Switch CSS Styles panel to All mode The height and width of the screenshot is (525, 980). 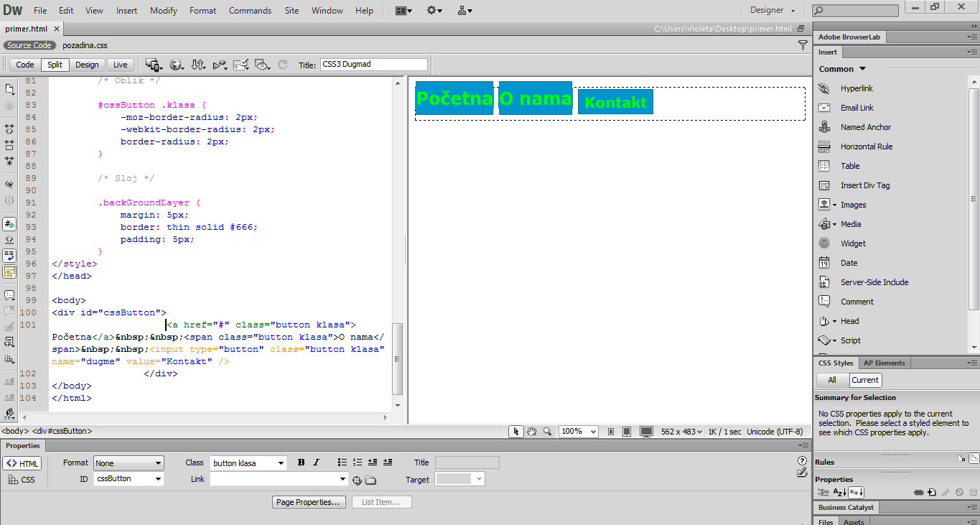[x=831, y=380]
